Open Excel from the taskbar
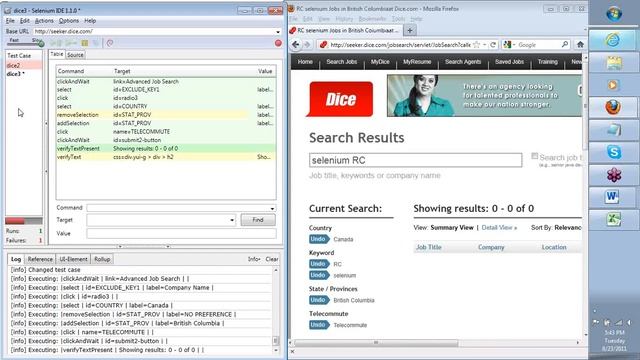The width and height of the screenshot is (640, 360). click(x=613, y=220)
